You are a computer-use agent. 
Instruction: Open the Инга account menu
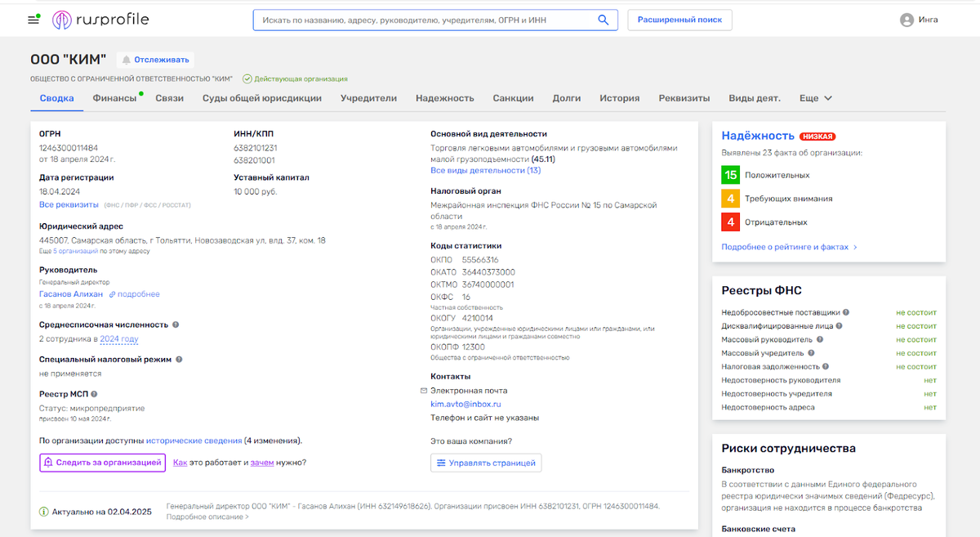pyautogui.click(x=919, y=20)
